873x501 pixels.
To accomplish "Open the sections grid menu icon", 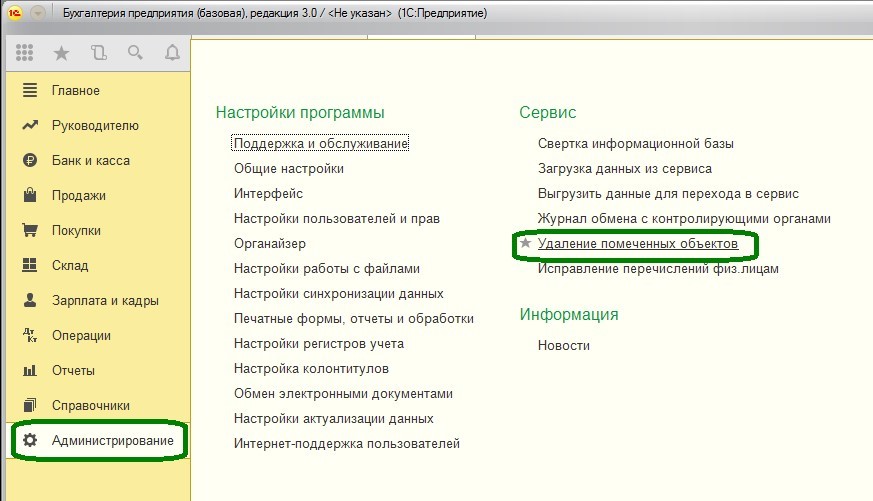I will [x=24, y=53].
